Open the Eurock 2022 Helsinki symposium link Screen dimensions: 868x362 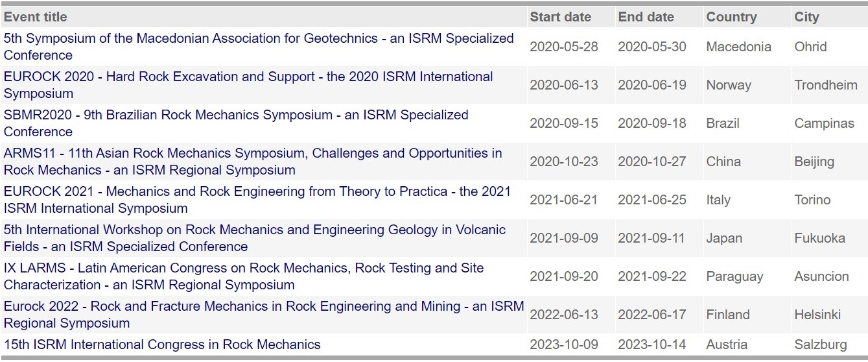[x=264, y=315]
